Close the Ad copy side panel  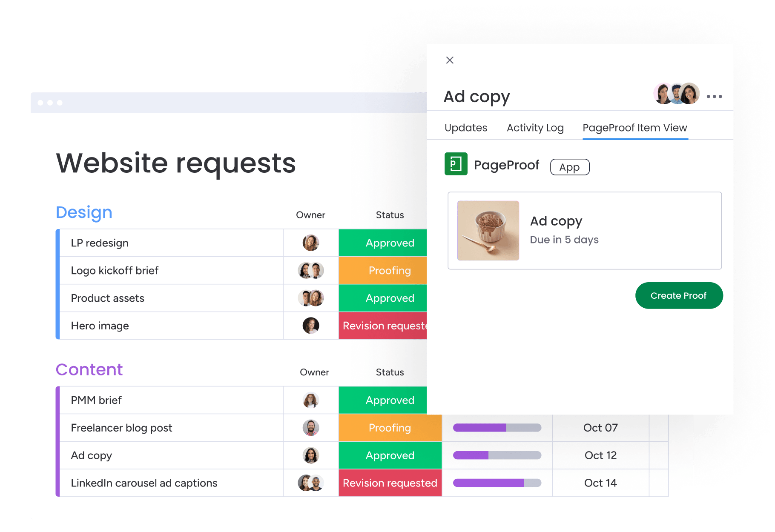(x=450, y=60)
